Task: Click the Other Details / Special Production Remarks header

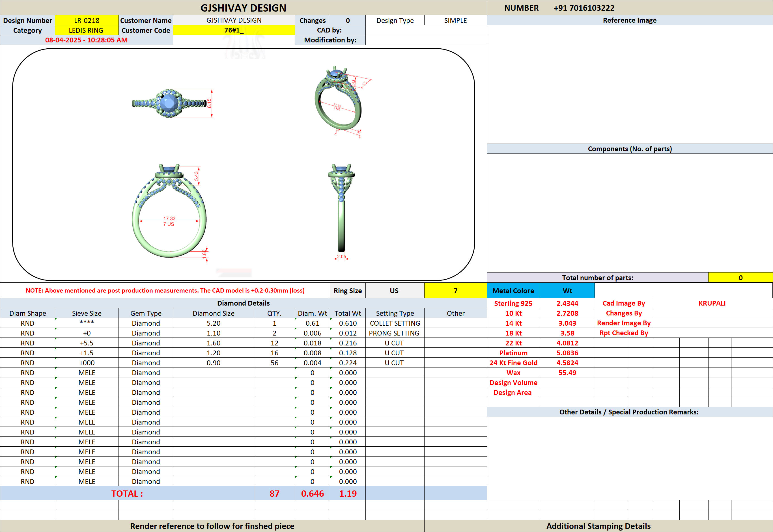Action: [629, 412]
